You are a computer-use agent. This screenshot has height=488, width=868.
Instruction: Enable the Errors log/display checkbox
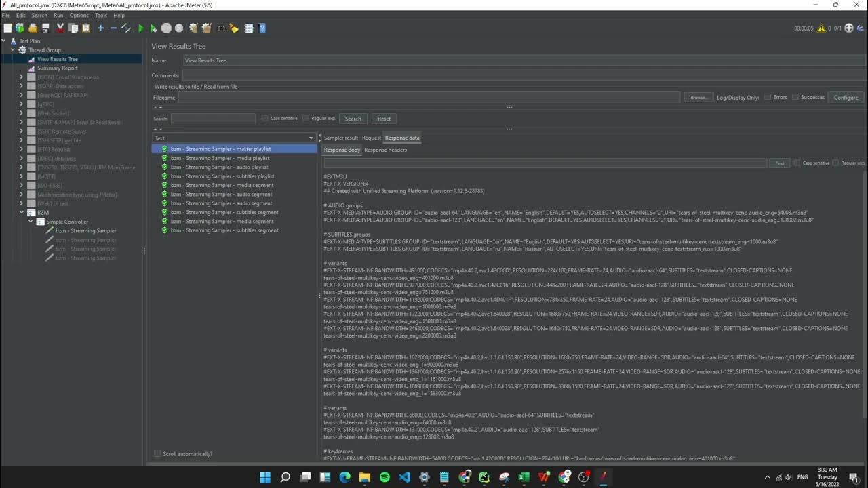(768, 97)
